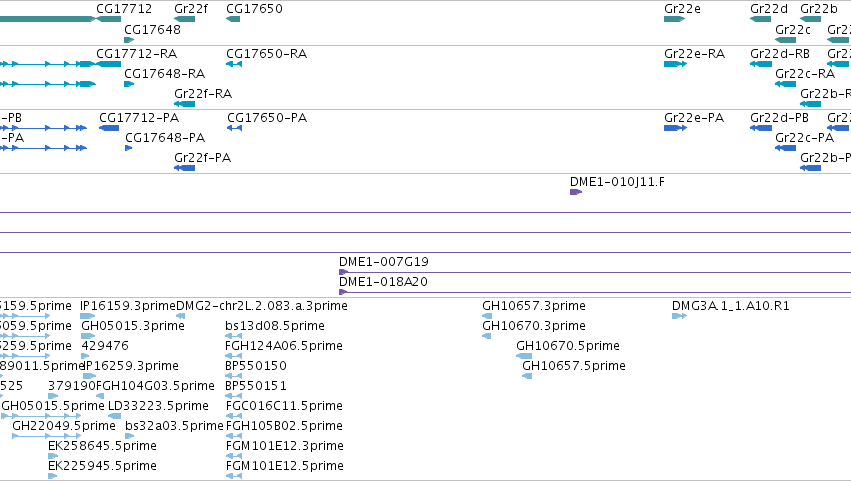The width and height of the screenshot is (851, 481).
Task: Select the GH05015.5prime EST label
Action: coord(53,406)
